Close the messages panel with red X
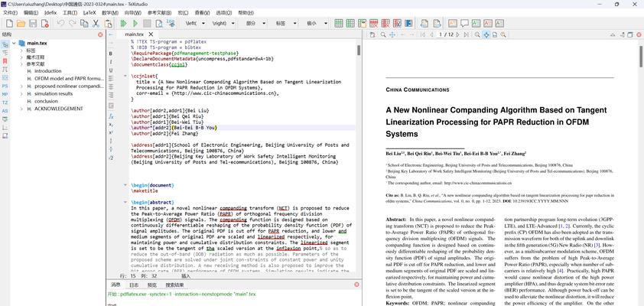 356,285
